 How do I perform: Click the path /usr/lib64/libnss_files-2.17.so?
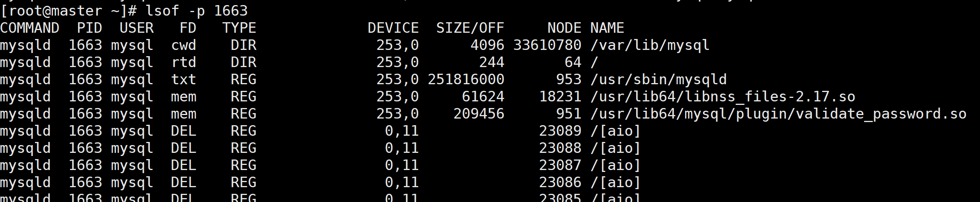tap(722, 97)
